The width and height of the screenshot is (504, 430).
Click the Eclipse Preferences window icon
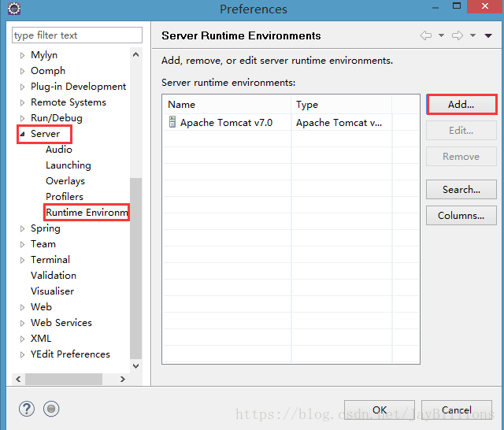pyautogui.click(x=14, y=9)
